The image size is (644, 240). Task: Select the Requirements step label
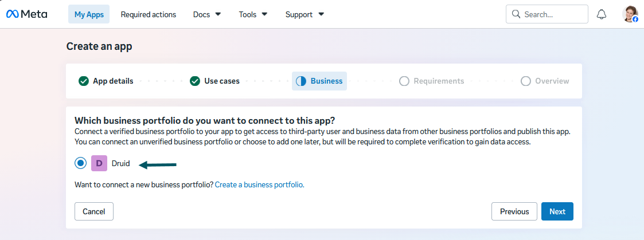point(439,81)
